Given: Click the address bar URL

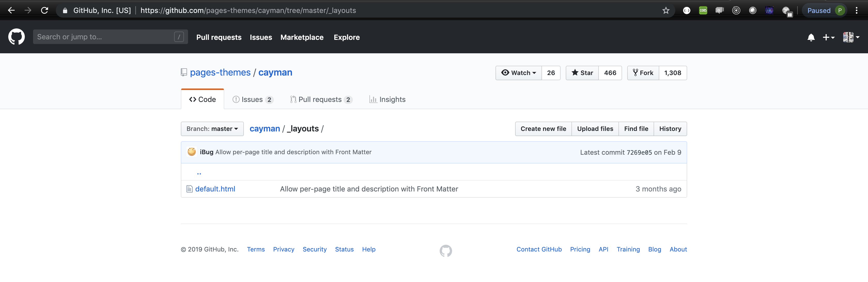Looking at the screenshot, I should [248, 10].
